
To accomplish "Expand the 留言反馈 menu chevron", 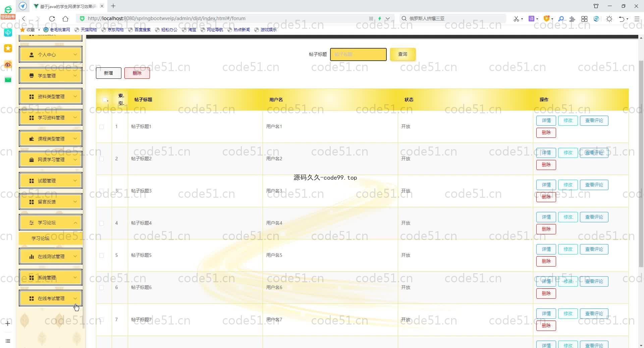I will [75, 202].
